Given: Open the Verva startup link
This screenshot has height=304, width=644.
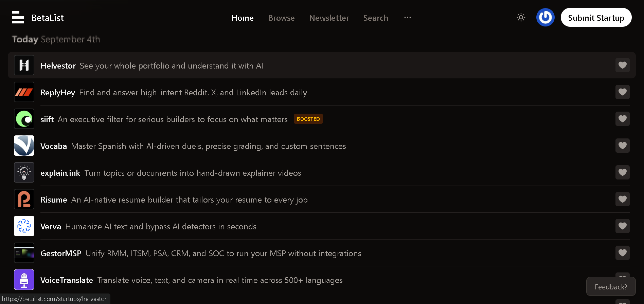Looking at the screenshot, I should click(x=51, y=227).
